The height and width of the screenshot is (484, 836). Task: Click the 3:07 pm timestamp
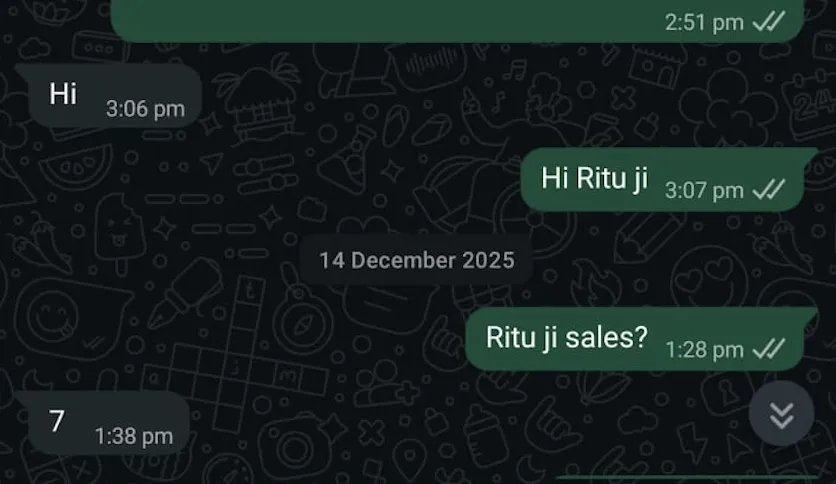[x=704, y=190]
